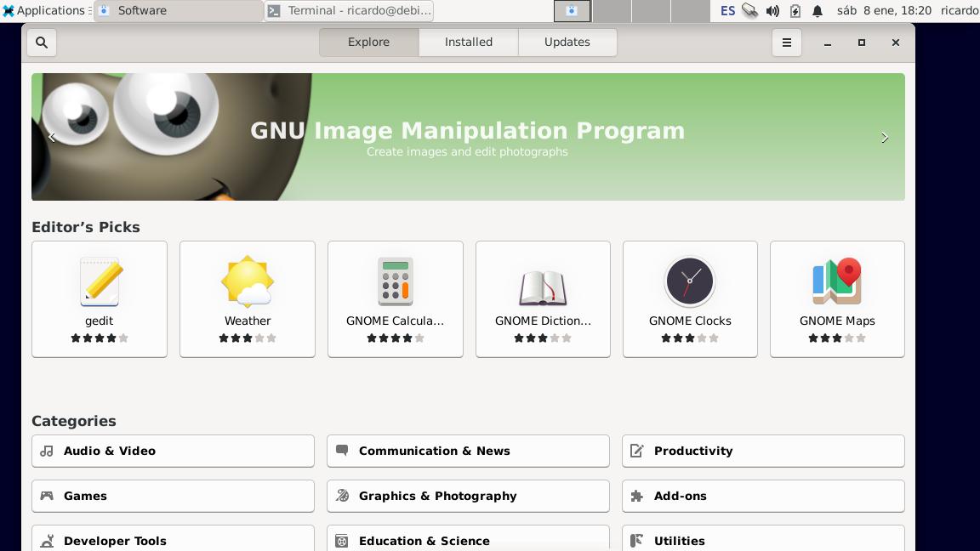Click the notification bell in the top panel
This screenshot has width=980, height=551.
818,10
